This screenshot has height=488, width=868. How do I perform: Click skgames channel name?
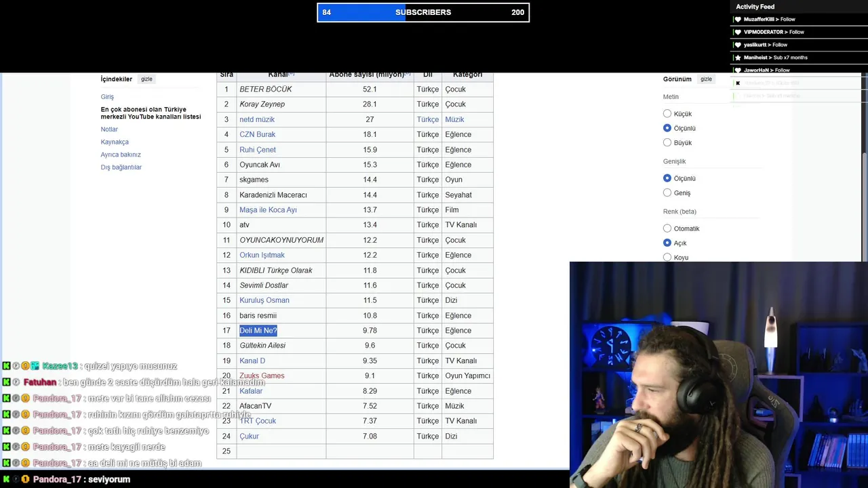[254, 180]
